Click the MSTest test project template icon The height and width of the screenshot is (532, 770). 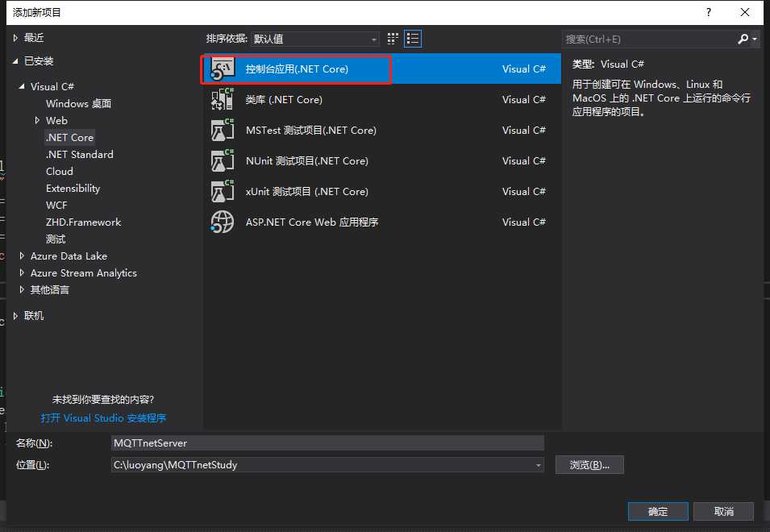point(223,130)
